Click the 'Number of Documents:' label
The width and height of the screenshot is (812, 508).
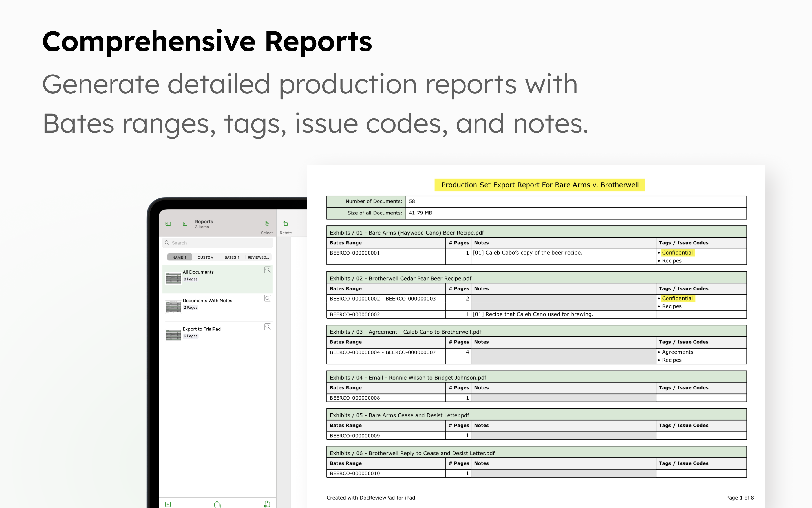(x=374, y=201)
